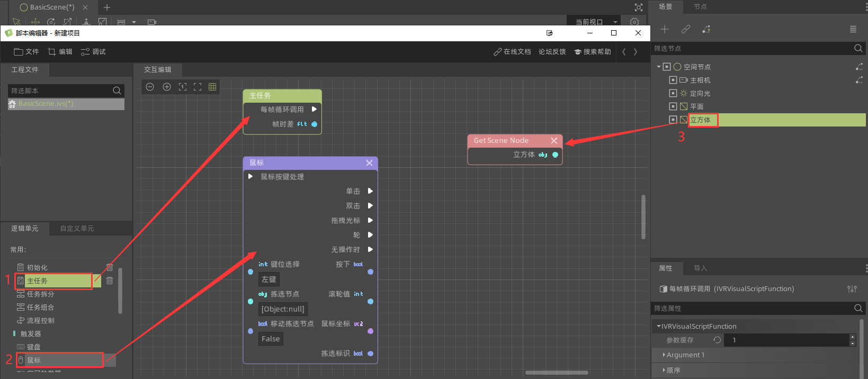Click the 拣选节点 [Object:null] field
The height and width of the screenshot is (379, 868).
pos(283,309)
